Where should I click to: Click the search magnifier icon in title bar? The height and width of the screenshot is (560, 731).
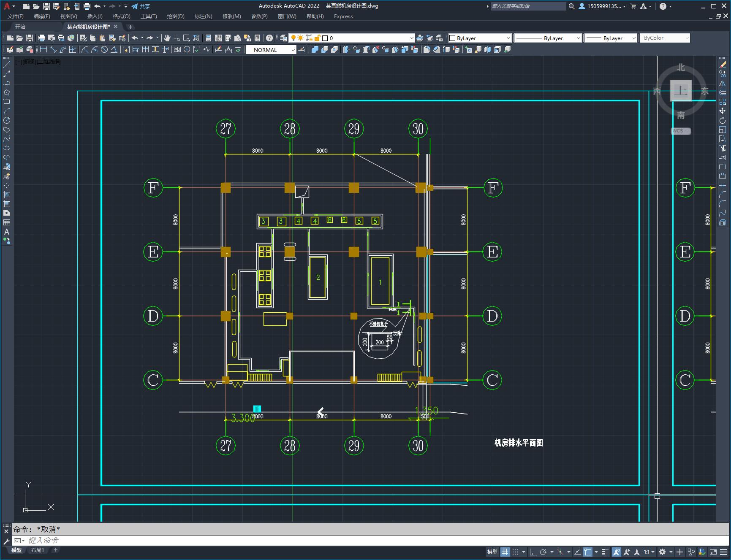571,6
